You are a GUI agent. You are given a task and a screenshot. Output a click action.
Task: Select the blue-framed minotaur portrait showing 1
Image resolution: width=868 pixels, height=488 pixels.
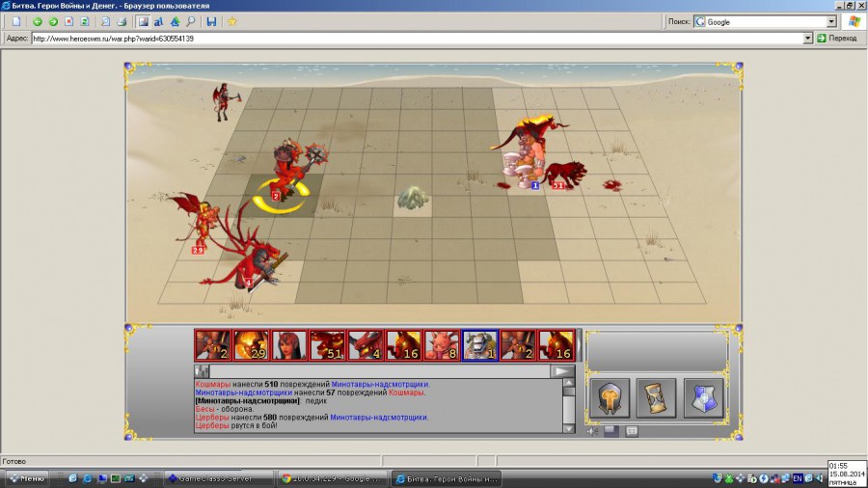[x=480, y=344]
